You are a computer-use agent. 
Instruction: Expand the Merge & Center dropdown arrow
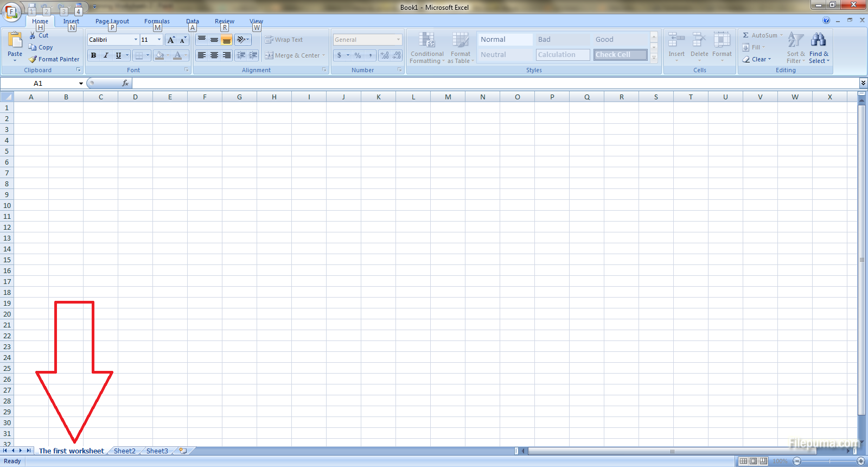tap(323, 55)
